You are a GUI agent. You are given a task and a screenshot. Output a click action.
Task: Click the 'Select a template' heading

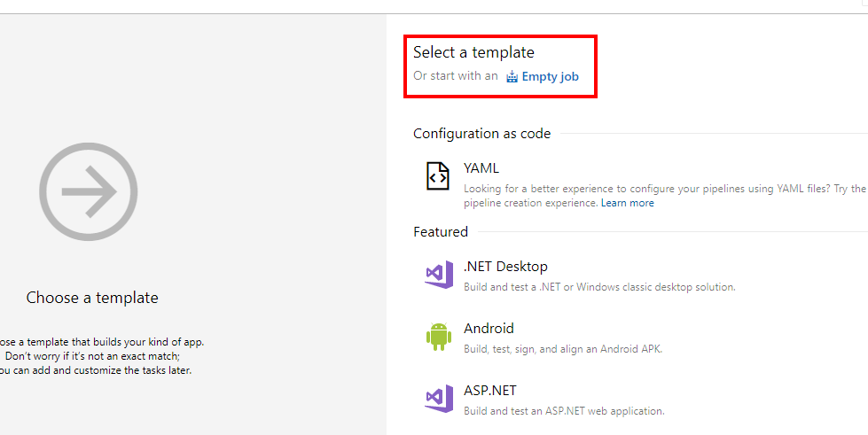pyautogui.click(x=473, y=52)
